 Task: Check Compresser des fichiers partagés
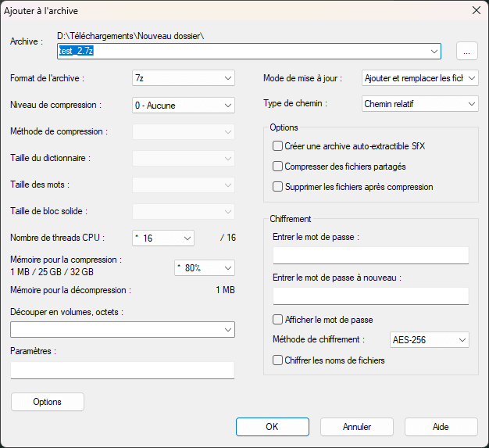(x=277, y=167)
